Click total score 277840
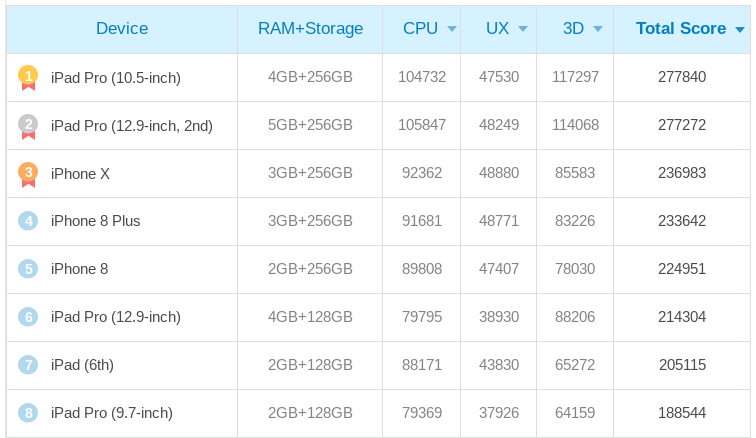The image size is (756, 438). (682, 77)
